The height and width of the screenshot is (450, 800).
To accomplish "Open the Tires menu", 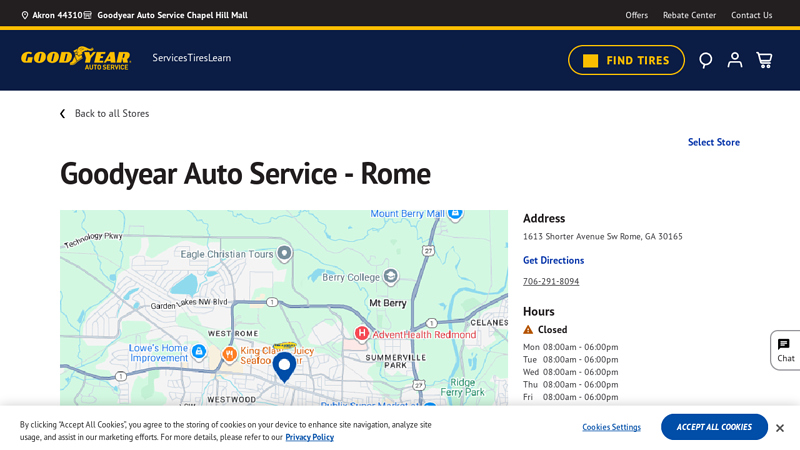I will click(x=197, y=58).
